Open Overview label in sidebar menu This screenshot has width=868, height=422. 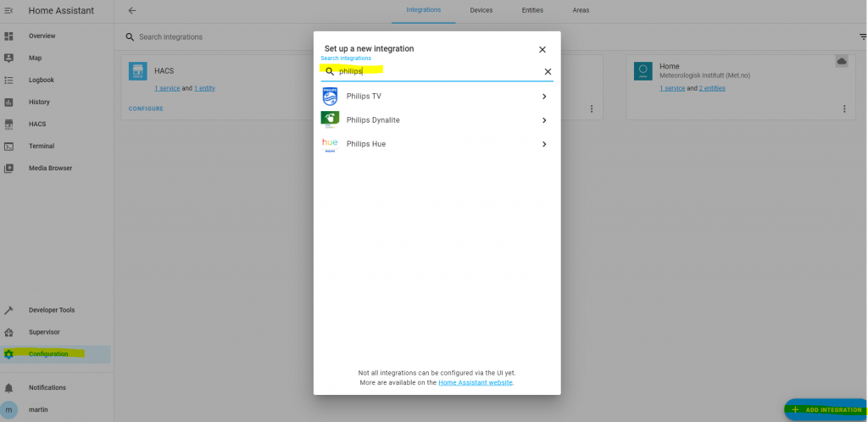(x=42, y=36)
